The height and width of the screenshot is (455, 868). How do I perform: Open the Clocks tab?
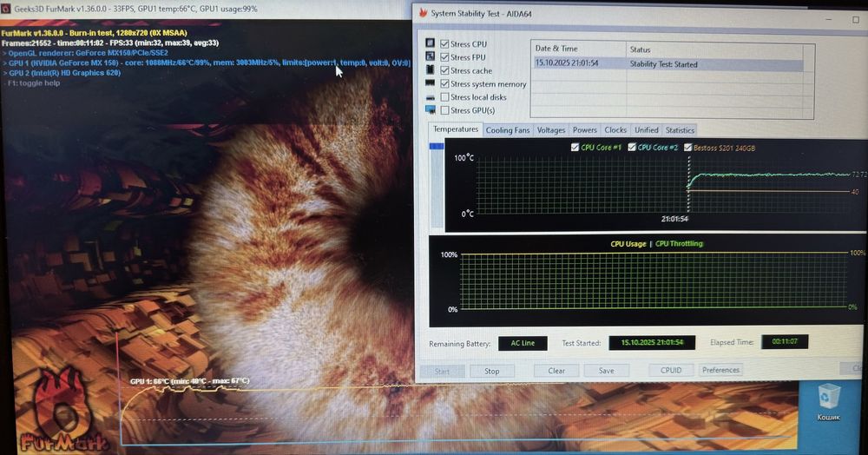[615, 130]
